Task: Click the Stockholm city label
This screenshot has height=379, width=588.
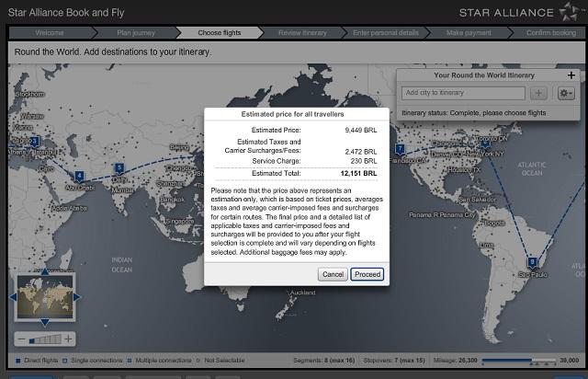Action: pyautogui.click(x=30, y=94)
